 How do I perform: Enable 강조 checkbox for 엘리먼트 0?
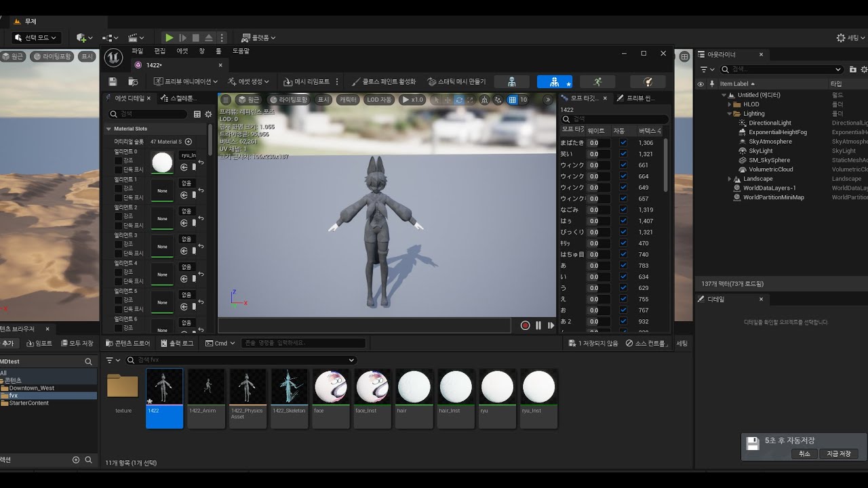click(119, 160)
